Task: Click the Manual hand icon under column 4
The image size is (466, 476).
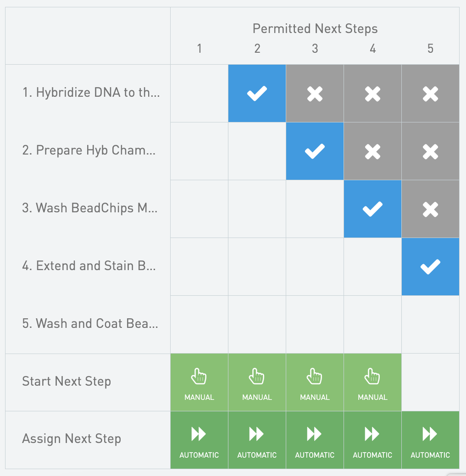Action: tap(372, 377)
